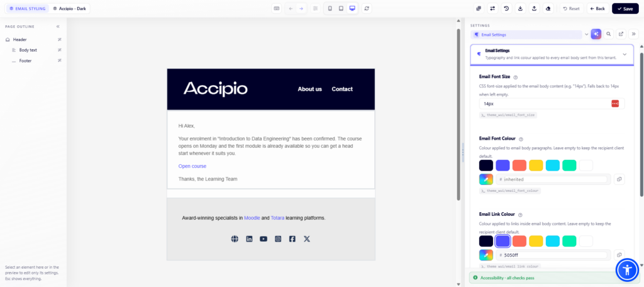Click help icon next to Email Link Colour
Viewport: 644px width, 287px height.
[x=520, y=215]
